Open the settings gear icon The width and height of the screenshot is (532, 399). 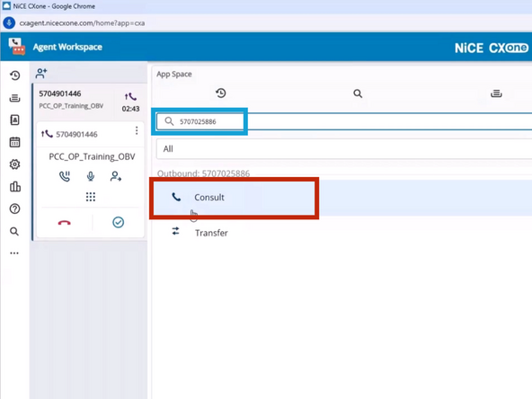pyautogui.click(x=14, y=164)
